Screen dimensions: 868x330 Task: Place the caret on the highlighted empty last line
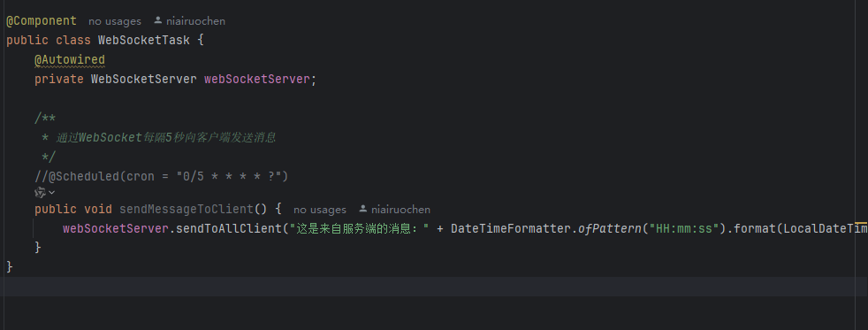(434, 287)
